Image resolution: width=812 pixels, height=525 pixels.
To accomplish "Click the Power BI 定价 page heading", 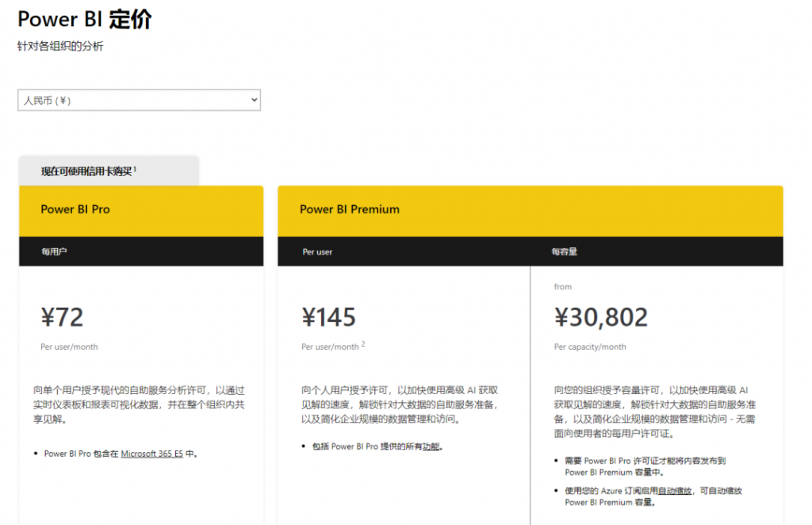I will click(x=84, y=19).
